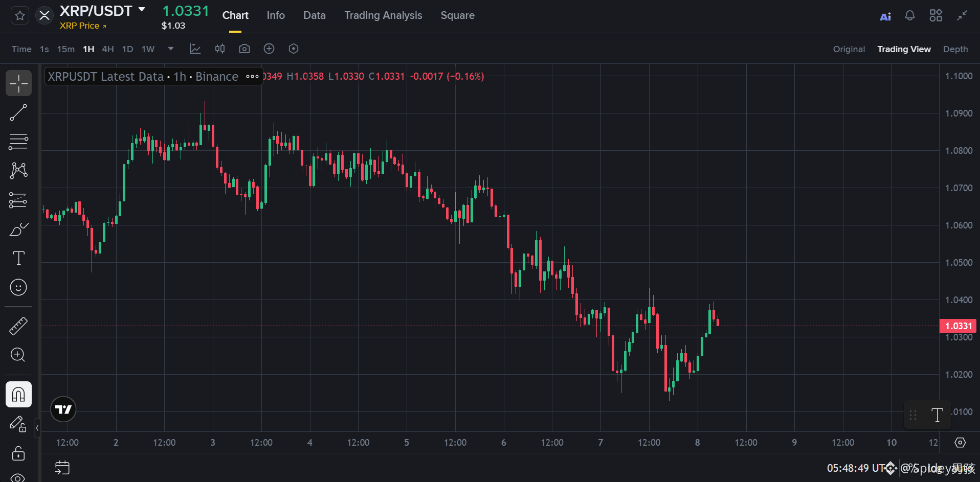Switch to Depth chart view
980x482 pixels.
pos(955,49)
